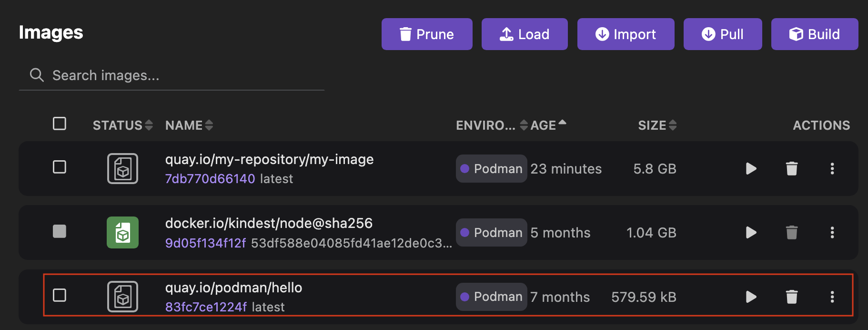Click the green icon for kindest/node image
868x330 pixels.
(122, 233)
